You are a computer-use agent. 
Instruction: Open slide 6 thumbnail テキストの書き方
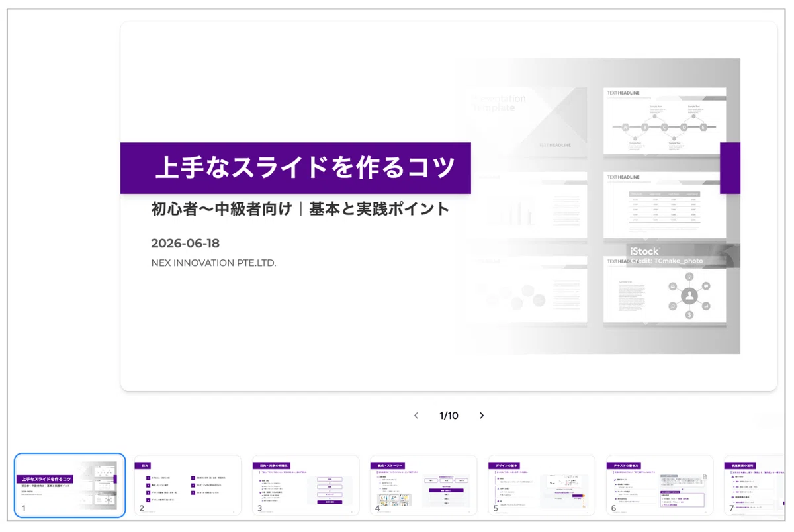tap(659, 485)
